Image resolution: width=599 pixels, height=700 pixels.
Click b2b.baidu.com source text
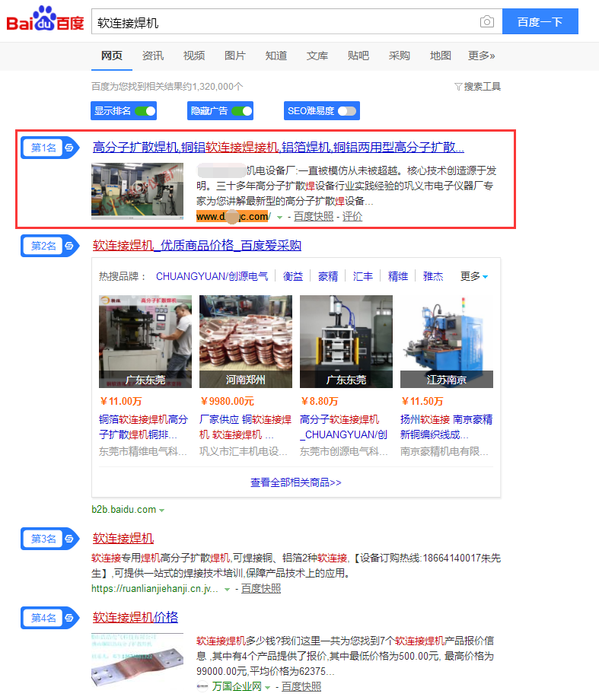coord(124,510)
